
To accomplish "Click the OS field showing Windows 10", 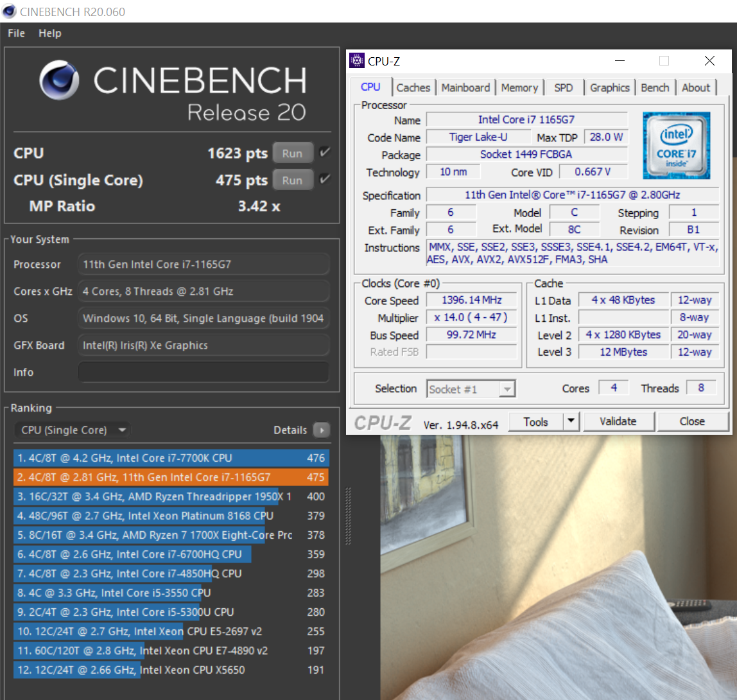I will [x=204, y=319].
